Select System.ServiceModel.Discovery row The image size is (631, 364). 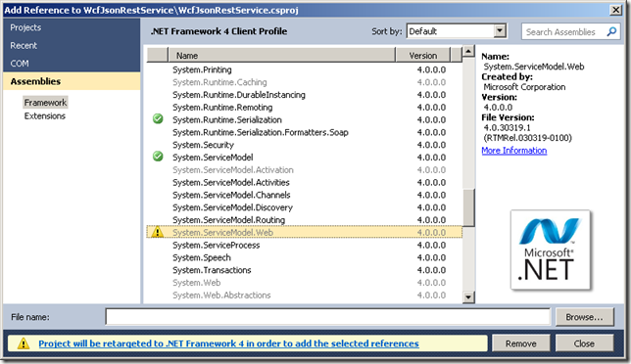click(x=304, y=207)
